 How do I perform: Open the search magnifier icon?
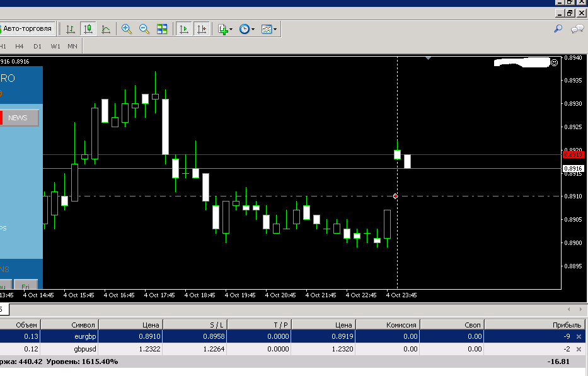(558, 28)
